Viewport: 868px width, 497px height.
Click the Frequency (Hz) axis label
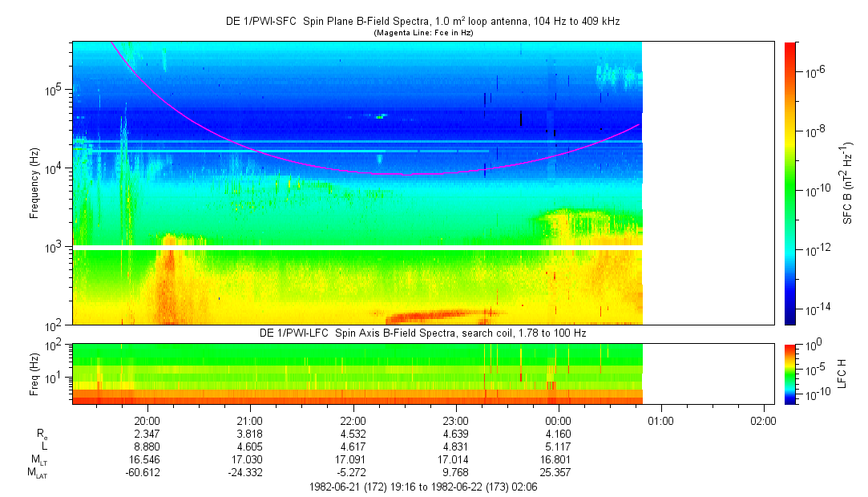[x=34, y=183]
